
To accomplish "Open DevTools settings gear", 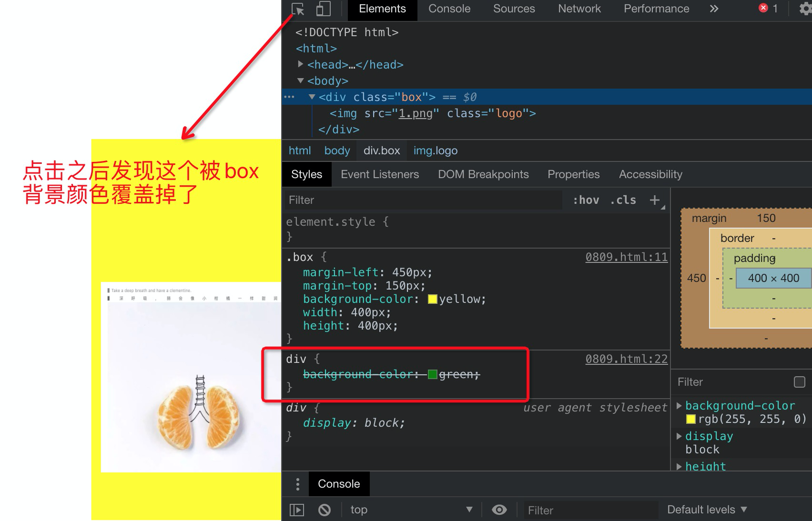I will coord(805,9).
